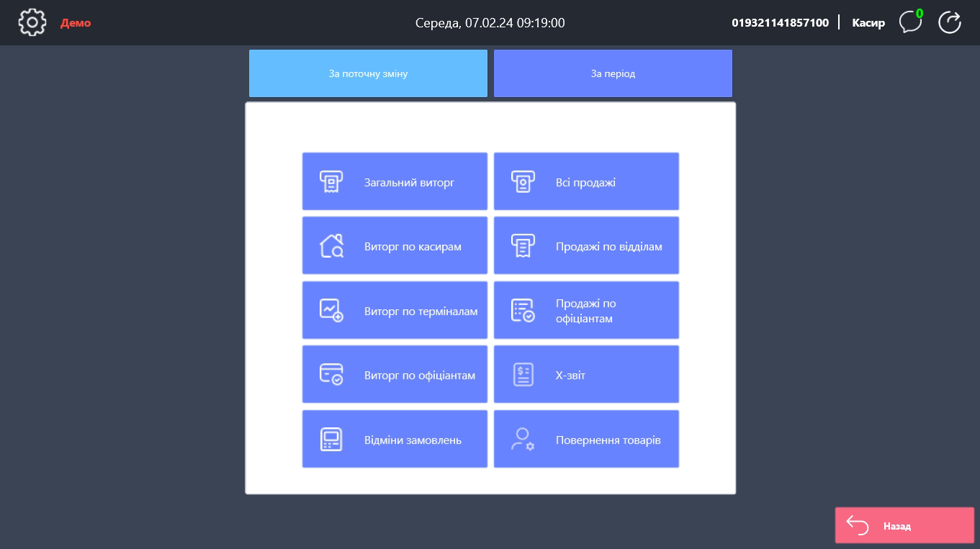Click the receipt icon beside Загальний виторг
Viewport: 980px width, 549px height.
tap(331, 182)
